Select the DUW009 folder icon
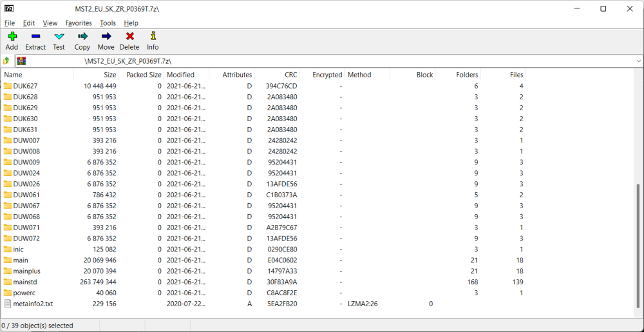The height and width of the screenshot is (332, 644). point(8,162)
